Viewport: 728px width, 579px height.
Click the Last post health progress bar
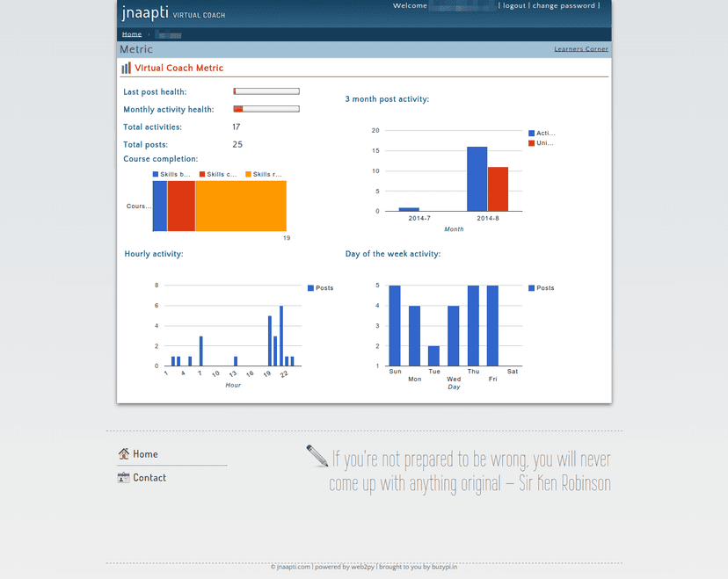coord(266,91)
